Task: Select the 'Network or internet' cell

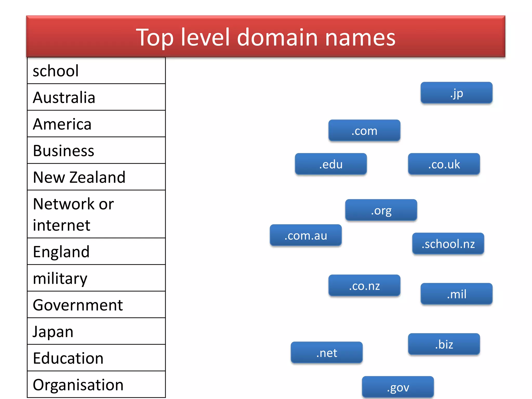Action: 96,214
